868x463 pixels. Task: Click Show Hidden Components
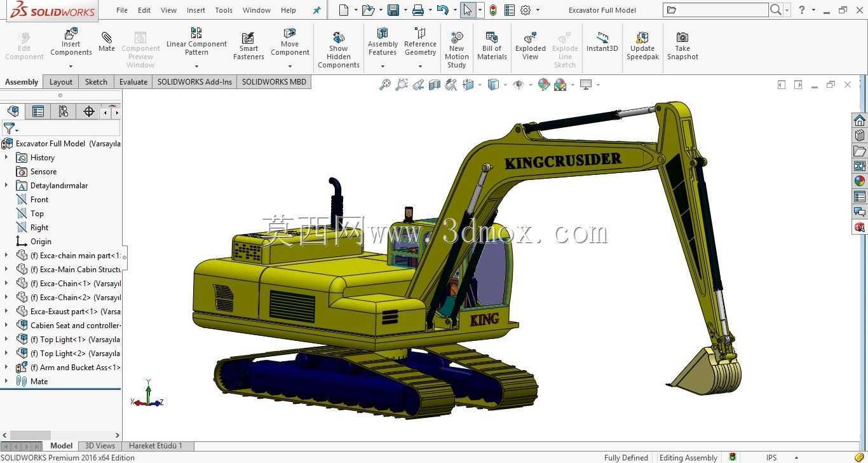tap(339, 50)
